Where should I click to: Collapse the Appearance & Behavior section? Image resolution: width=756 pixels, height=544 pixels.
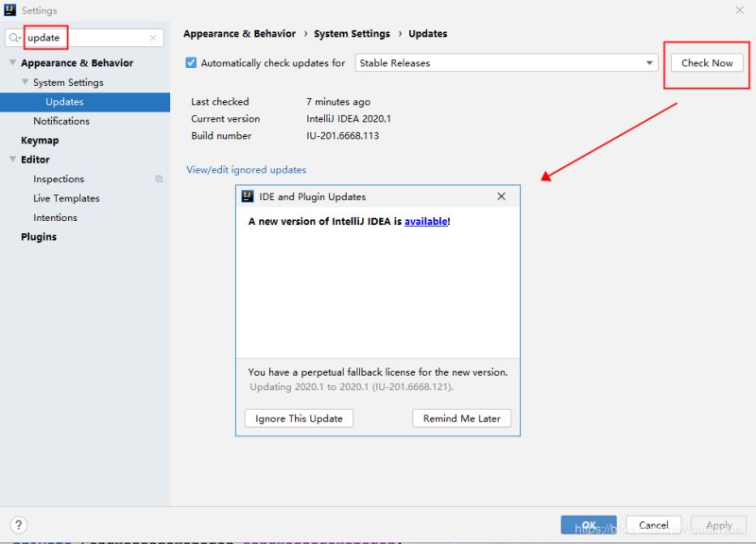pos(13,62)
